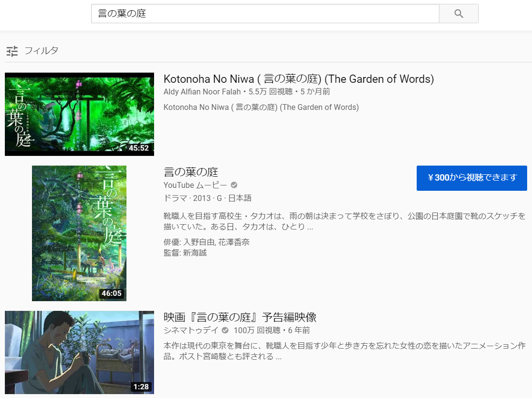532x398 pixels.
Task: Open Kotonoha No Niwa video title
Action: point(298,79)
